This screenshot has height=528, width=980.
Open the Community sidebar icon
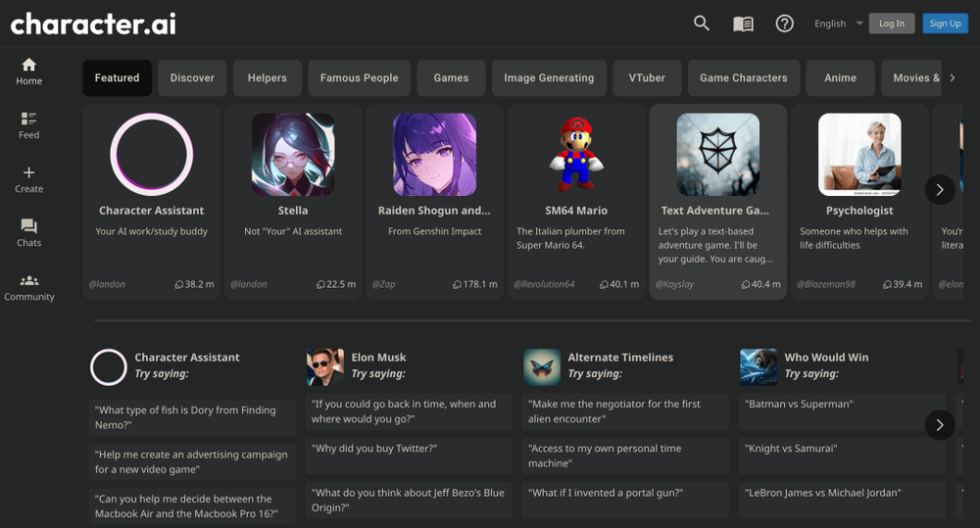click(x=28, y=286)
